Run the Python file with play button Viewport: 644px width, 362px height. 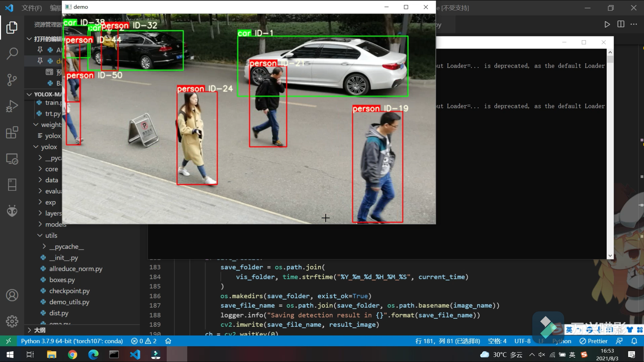coord(607,24)
